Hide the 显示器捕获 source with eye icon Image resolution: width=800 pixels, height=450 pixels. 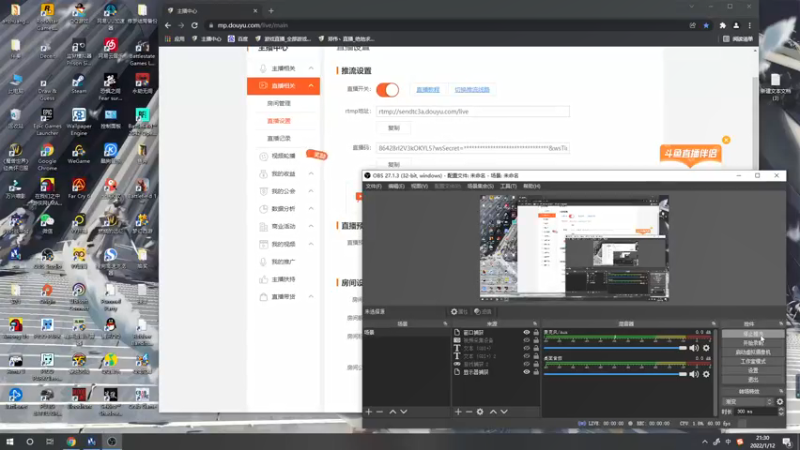click(526, 372)
